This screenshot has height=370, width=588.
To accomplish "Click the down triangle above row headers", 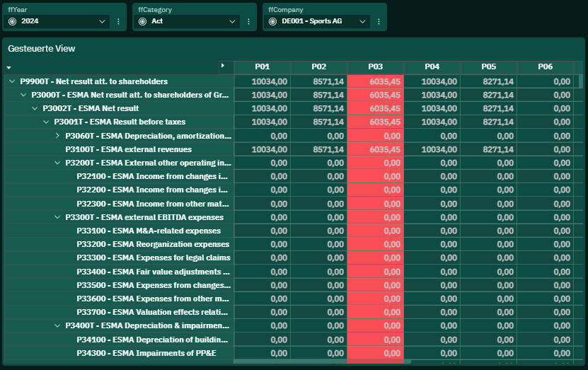I will (x=8, y=68).
